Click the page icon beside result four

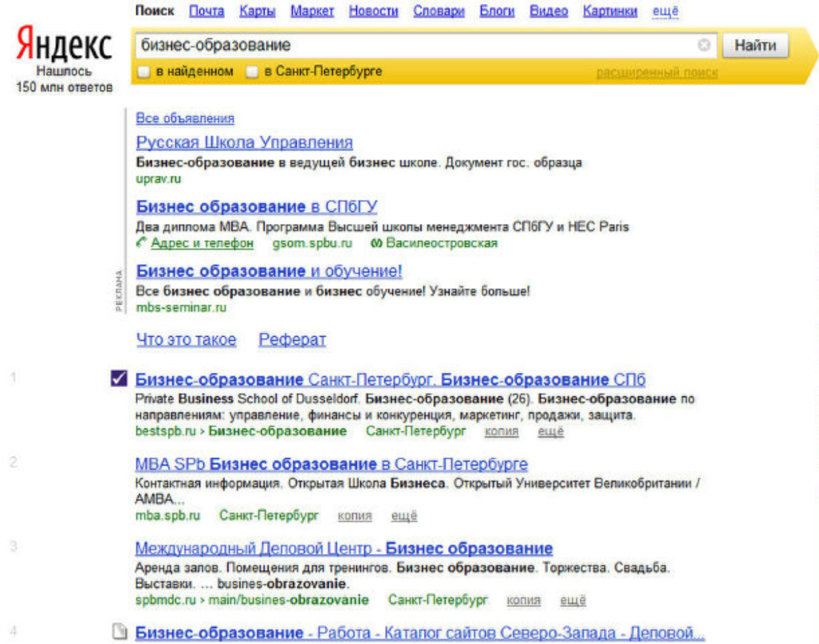(119, 632)
